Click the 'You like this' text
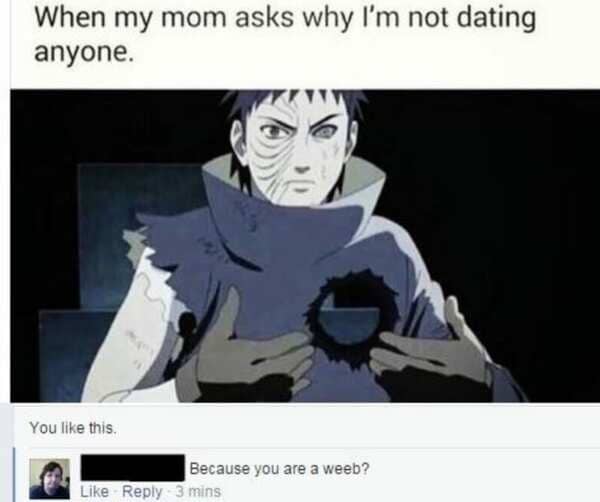 point(73,427)
